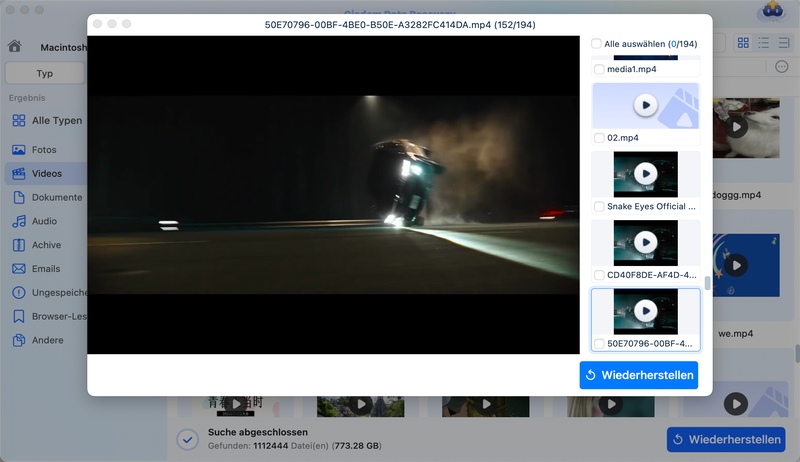The width and height of the screenshot is (800, 462).
Task: Play the selected 50E70796-00BF thumbnail
Action: coord(645,311)
